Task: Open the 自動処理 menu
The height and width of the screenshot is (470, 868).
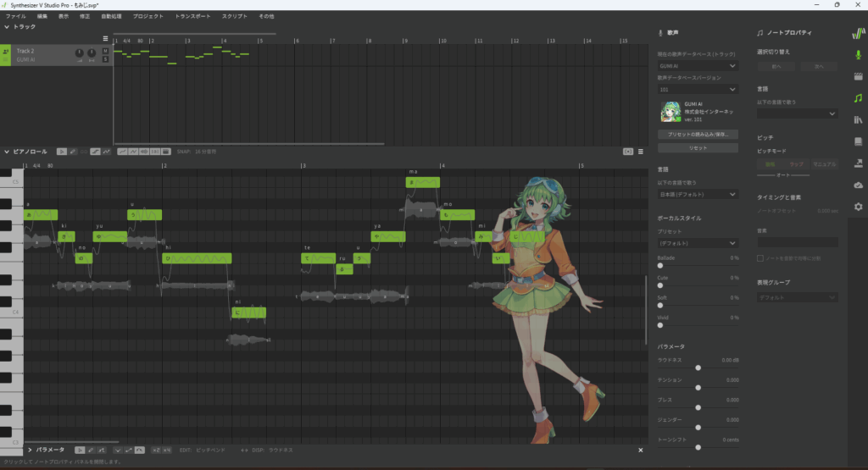Action: [111, 16]
